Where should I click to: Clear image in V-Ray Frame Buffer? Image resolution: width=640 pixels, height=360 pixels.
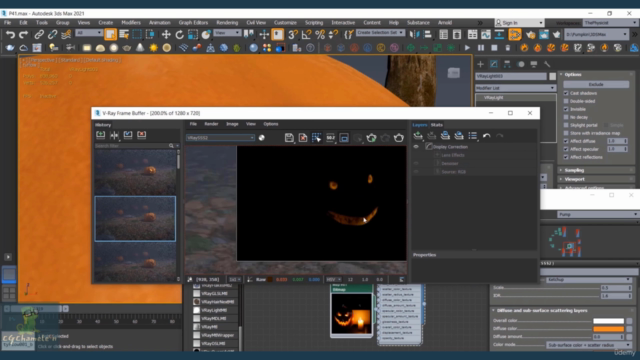303,138
